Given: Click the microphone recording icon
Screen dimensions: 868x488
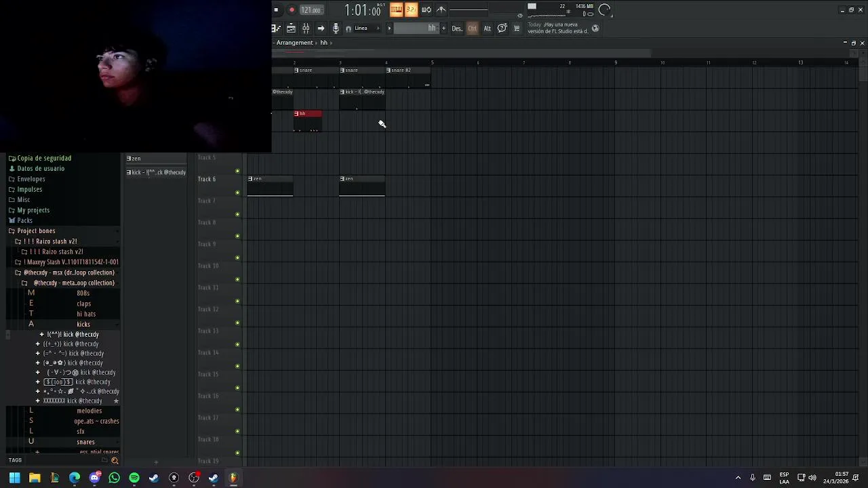Looking at the screenshot, I should pos(336,28).
